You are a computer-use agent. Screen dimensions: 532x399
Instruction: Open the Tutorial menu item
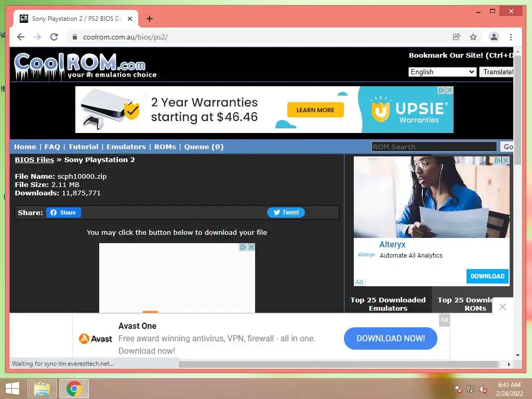click(x=84, y=147)
